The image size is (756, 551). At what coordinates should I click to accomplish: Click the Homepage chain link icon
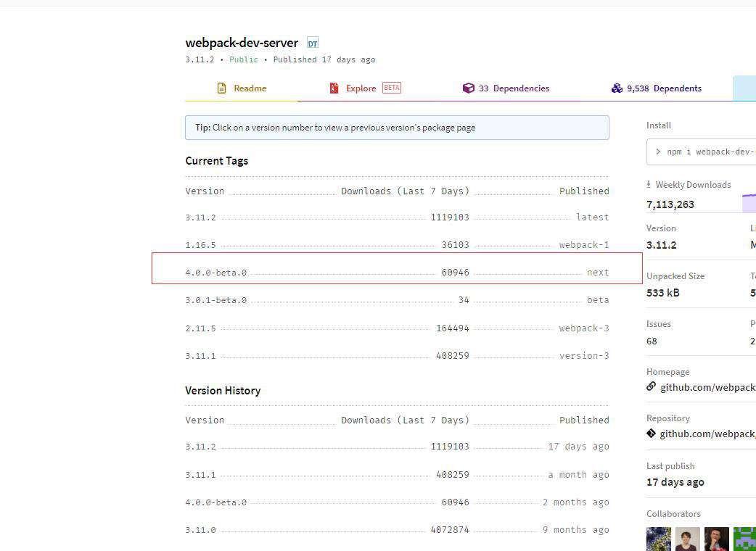coord(651,386)
